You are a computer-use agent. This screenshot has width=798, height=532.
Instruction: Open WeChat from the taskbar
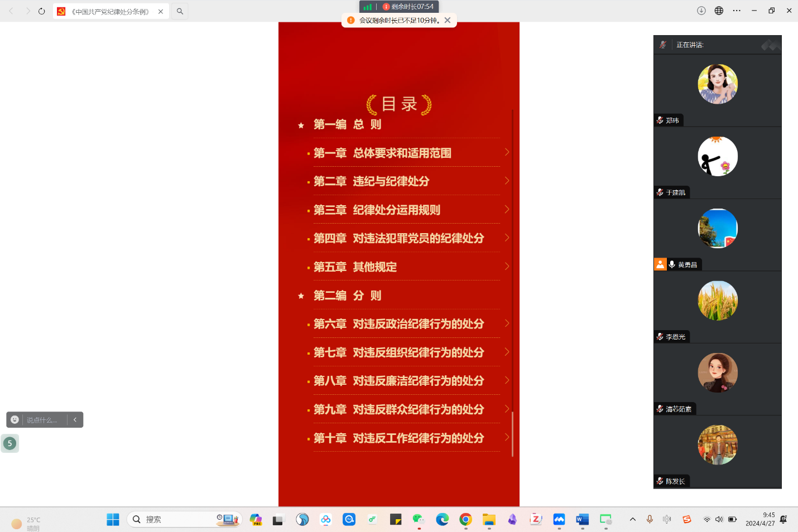click(419, 520)
